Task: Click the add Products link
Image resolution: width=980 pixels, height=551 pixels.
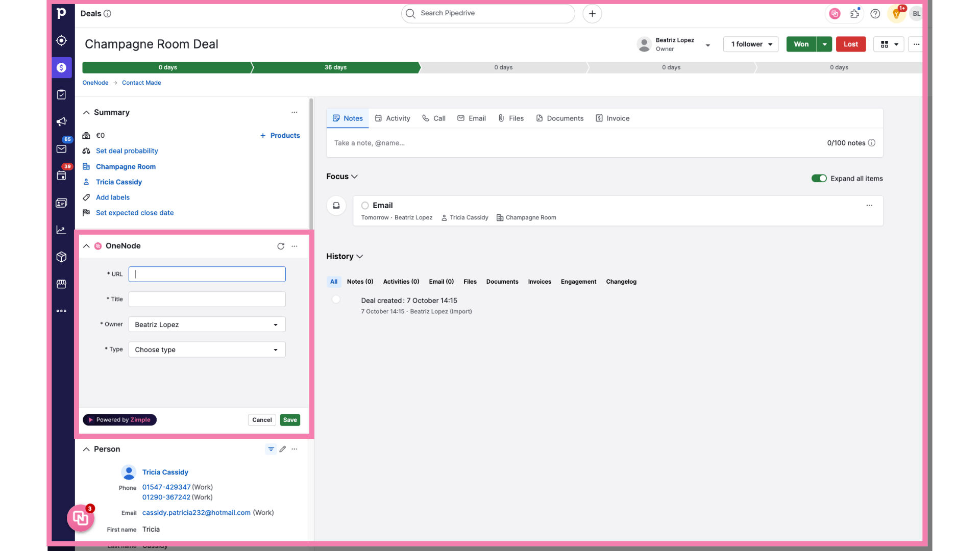Action: [x=280, y=136]
